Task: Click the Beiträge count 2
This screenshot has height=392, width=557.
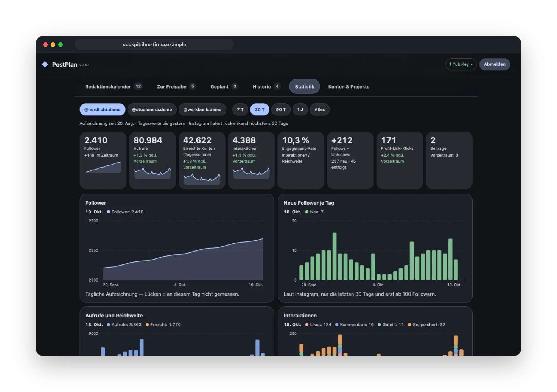Action: pyautogui.click(x=433, y=140)
